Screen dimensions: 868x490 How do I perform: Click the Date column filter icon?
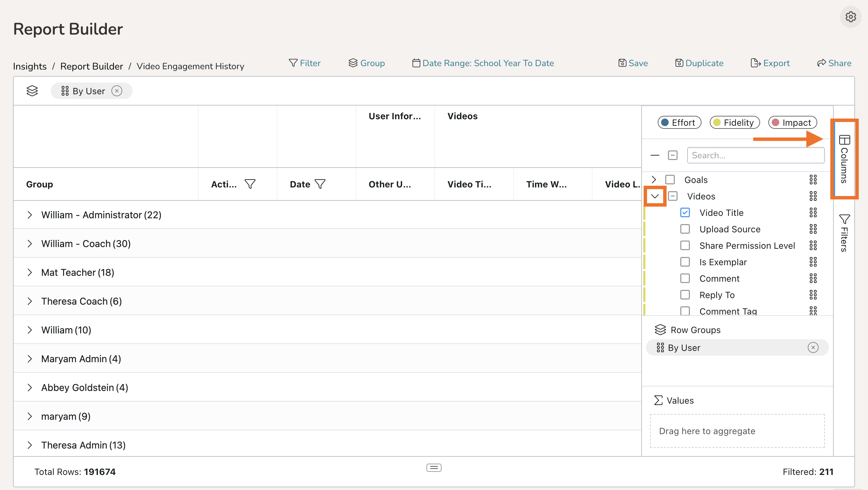(x=320, y=184)
